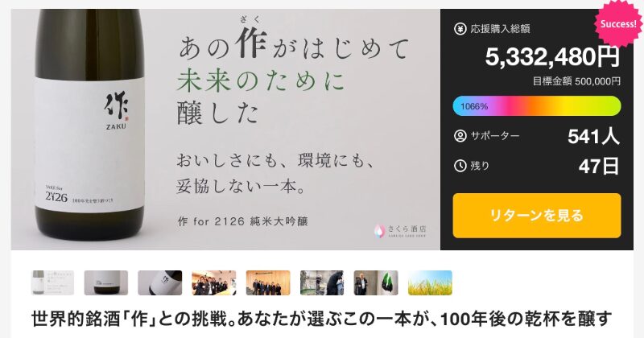
Task: Click the supporter person icon
Action: (460, 136)
